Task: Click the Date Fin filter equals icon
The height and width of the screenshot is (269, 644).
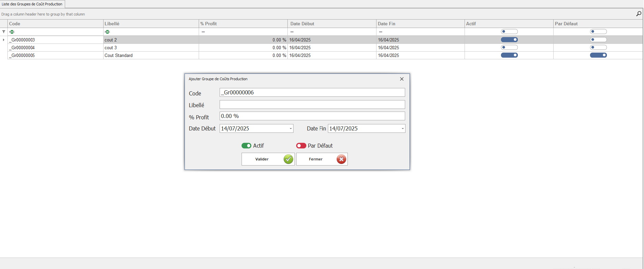Action: [x=381, y=32]
